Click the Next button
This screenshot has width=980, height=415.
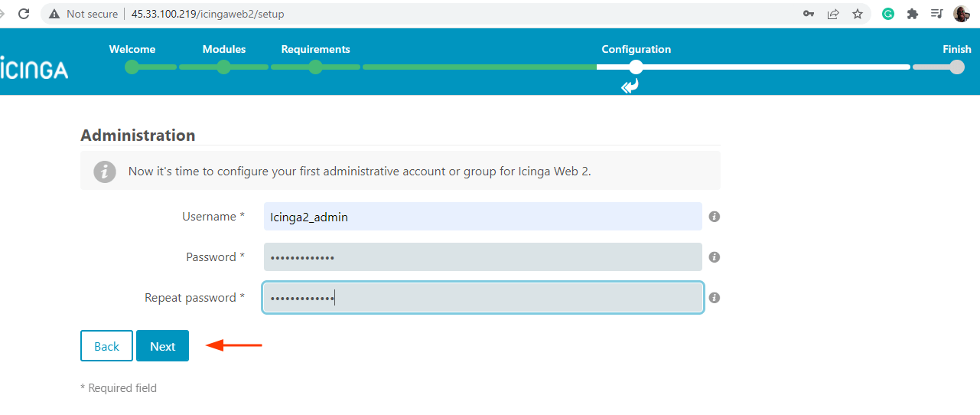click(x=162, y=346)
